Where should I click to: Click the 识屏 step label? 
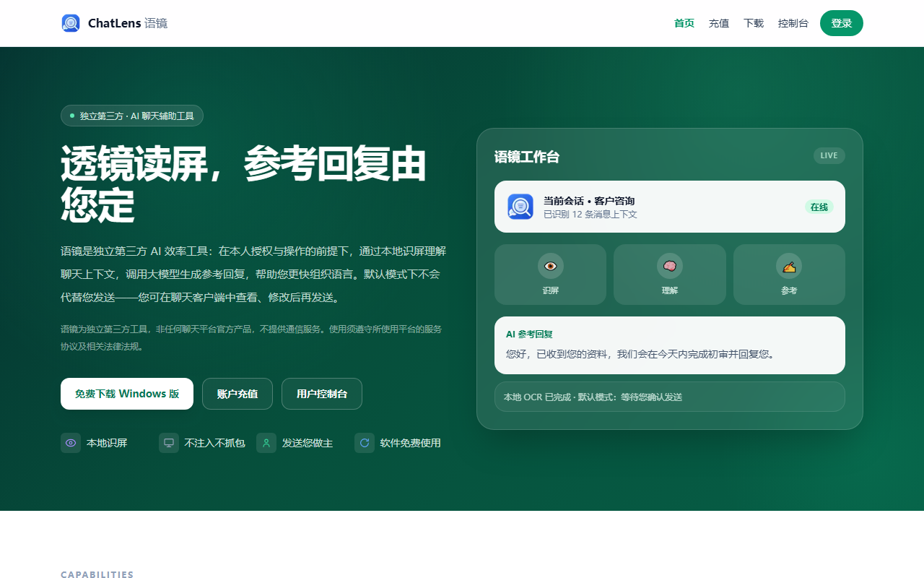point(551,290)
